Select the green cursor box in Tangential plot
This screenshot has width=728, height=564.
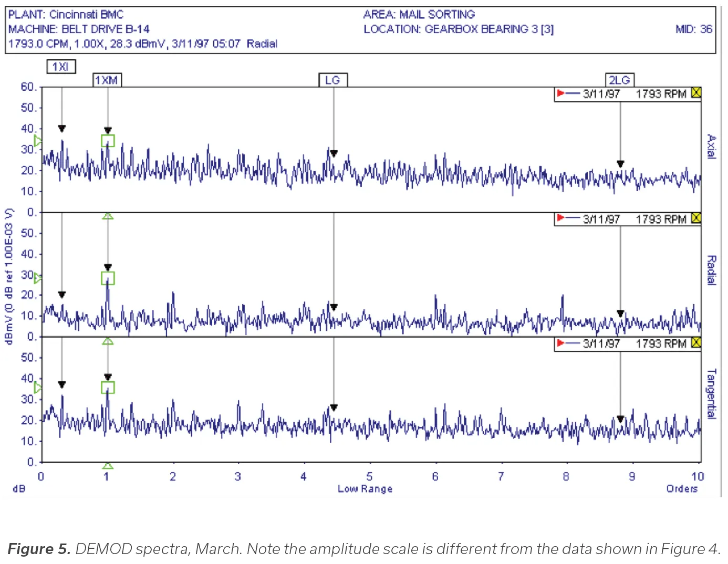(108, 388)
